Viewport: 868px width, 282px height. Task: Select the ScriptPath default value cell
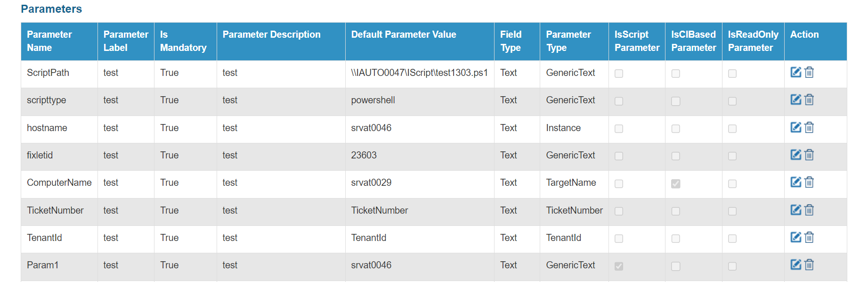[x=419, y=73]
